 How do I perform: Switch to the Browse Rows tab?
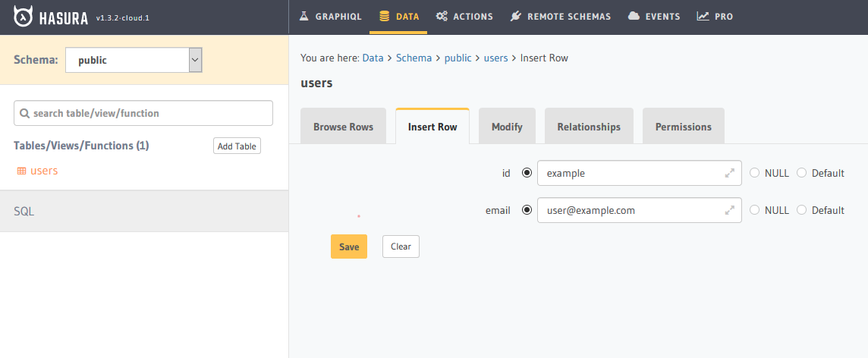click(343, 126)
